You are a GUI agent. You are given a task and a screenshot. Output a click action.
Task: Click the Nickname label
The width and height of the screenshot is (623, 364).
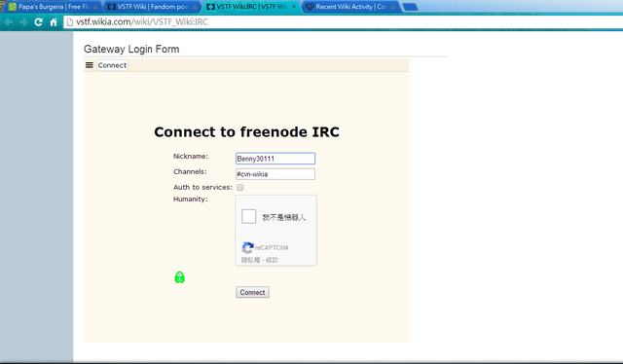(x=191, y=156)
